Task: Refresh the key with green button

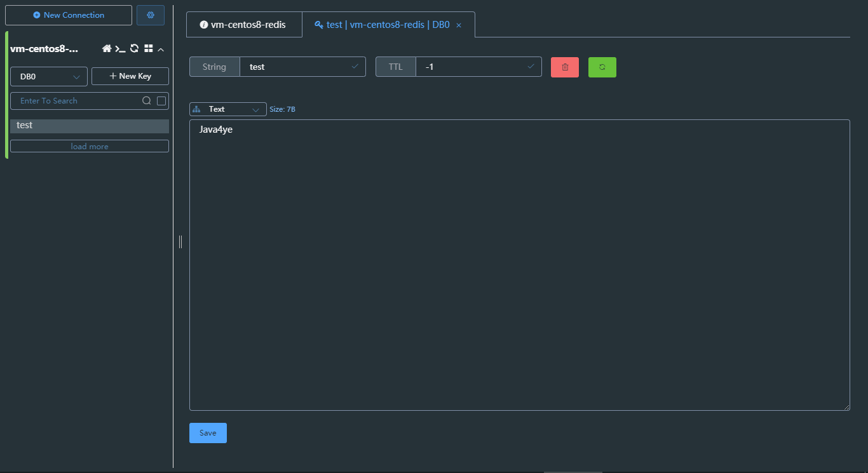Action: [602, 67]
